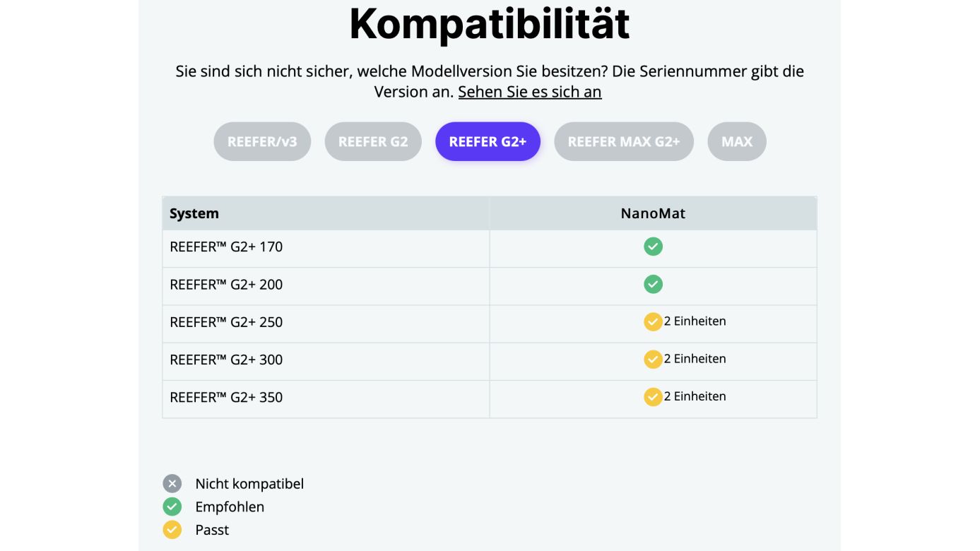The height and width of the screenshot is (551, 980).
Task: Click yellow checkmark for REEFER G2+ 350
Action: click(x=653, y=396)
